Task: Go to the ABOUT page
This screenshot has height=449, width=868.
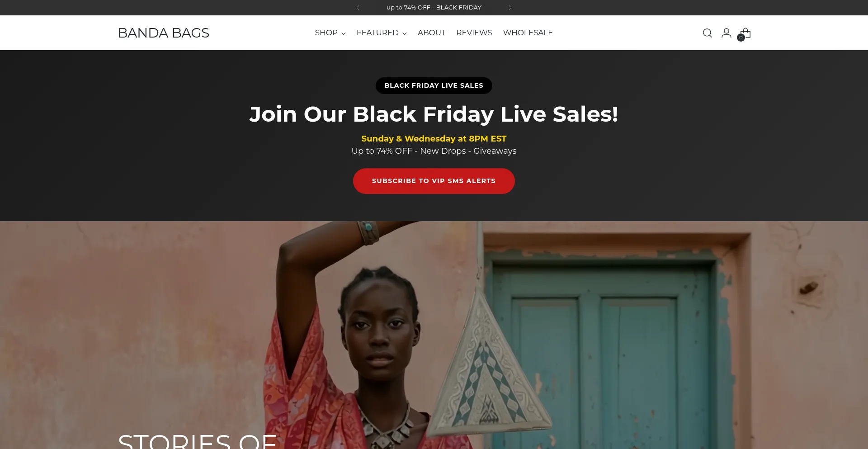Action: [431, 33]
